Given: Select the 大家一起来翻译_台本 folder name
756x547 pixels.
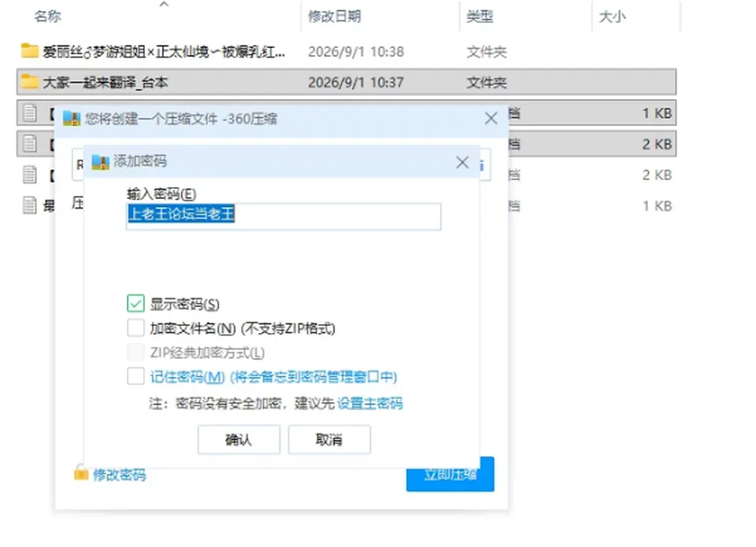Looking at the screenshot, I should pos(106,83).
